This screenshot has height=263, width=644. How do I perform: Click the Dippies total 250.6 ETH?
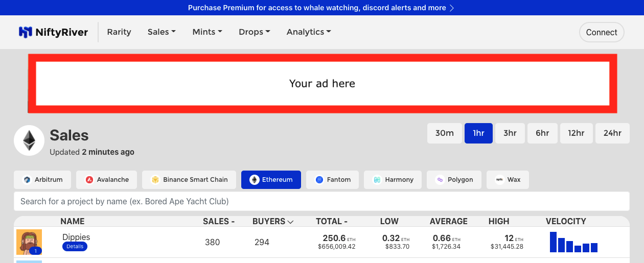[x=339, y=238]
